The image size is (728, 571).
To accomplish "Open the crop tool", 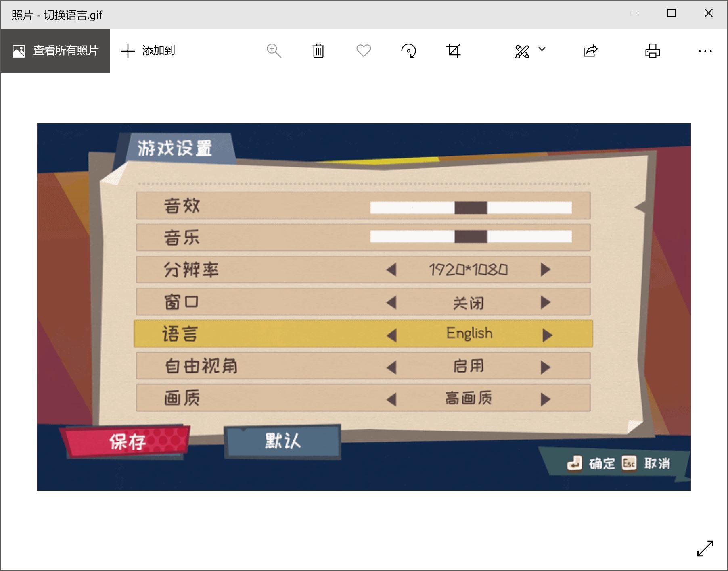I will pyautogui.click(x=453, y=51).
